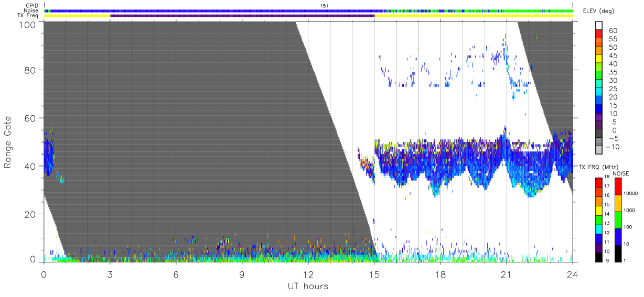Click NOISE legend value 100

tap(628, 227)
